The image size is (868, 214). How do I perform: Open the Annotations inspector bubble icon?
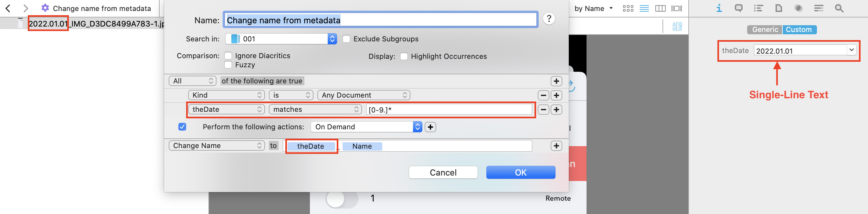click(x=739, y=8)
